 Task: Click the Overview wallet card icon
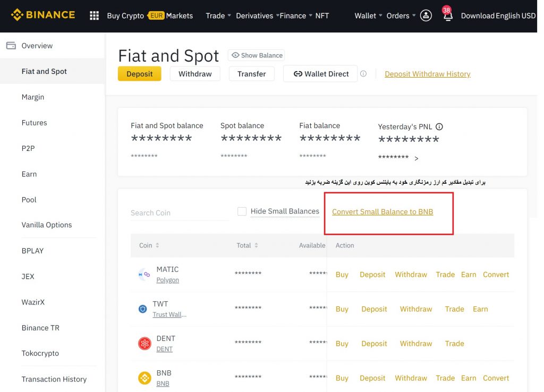(11, 46)
